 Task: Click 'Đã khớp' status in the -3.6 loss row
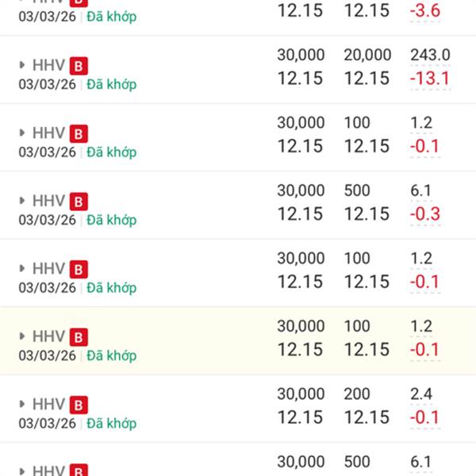[111, 16]
